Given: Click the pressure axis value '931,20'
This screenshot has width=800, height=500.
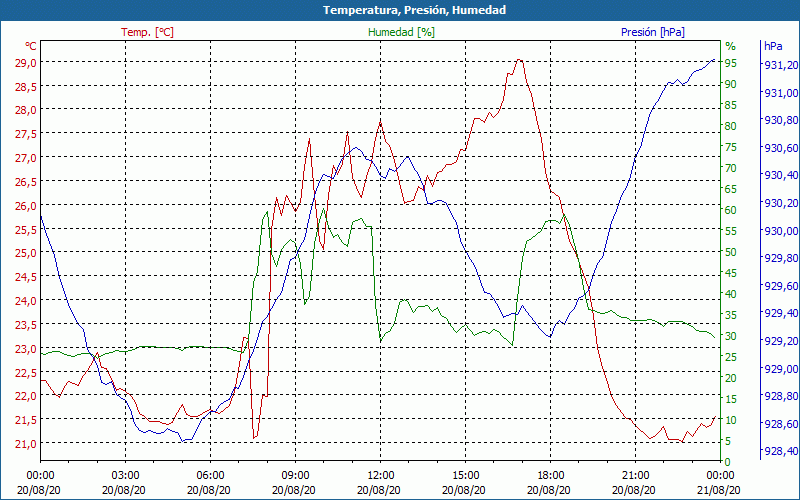Looking at the screenshot, I should tap(781, 65).
